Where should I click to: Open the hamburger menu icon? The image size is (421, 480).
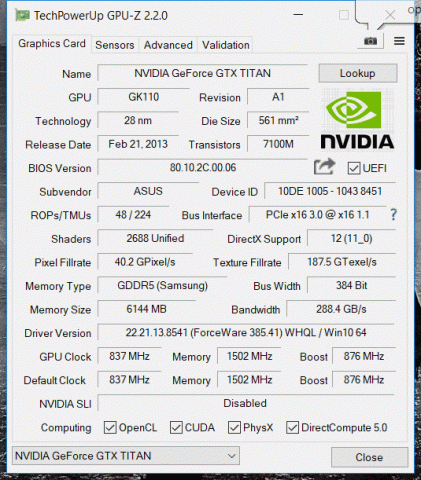pos(399,41)
